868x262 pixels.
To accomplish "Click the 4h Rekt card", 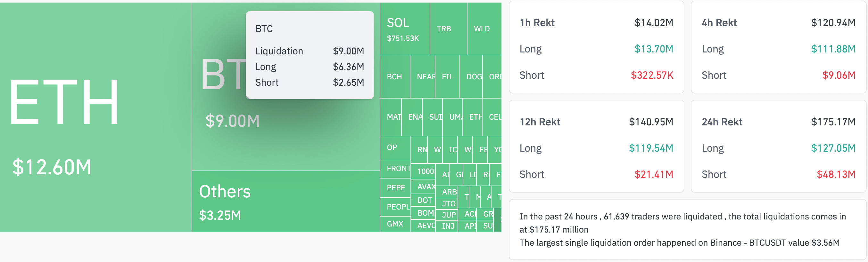I will [778, 47].
